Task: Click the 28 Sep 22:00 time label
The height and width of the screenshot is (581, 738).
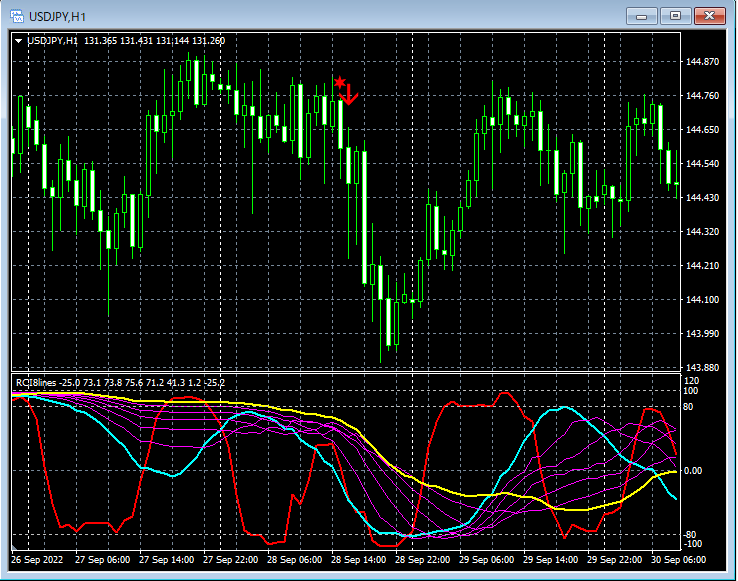Action: 423,560
